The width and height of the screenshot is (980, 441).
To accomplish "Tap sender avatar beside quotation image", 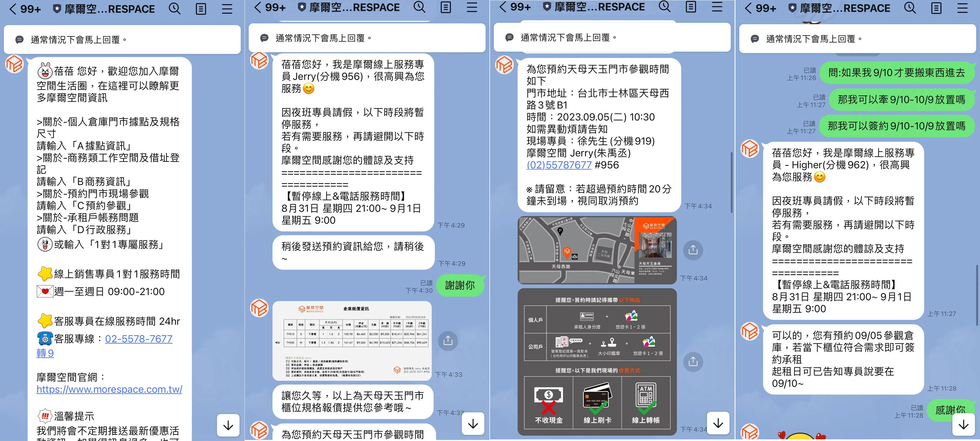I will click(259, 308).
